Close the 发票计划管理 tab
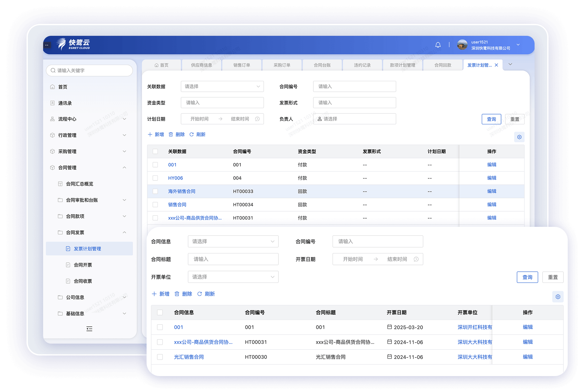Screen dimensions: 581x392 click(x=496, y=65)
